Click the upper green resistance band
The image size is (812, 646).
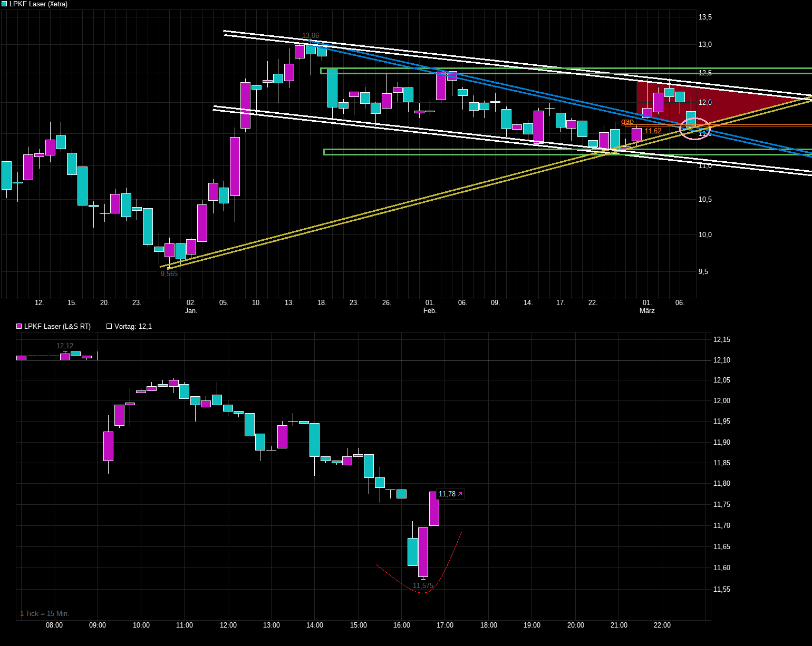[x=527, y=70]
